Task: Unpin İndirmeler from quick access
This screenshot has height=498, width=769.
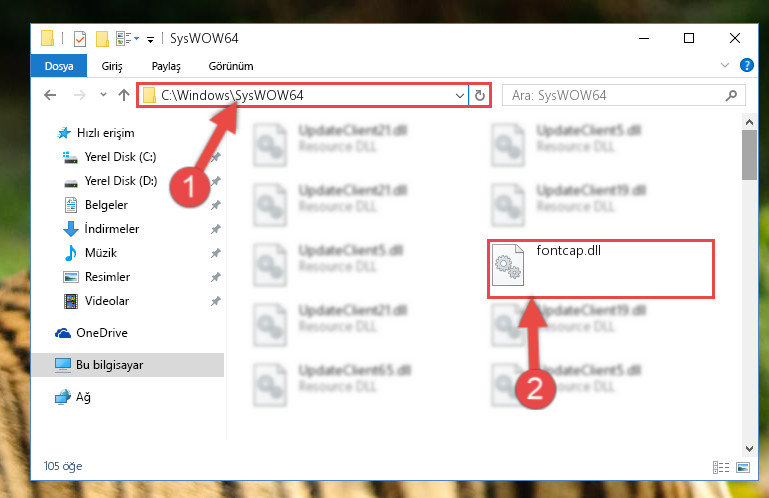Action: [215, 229]
